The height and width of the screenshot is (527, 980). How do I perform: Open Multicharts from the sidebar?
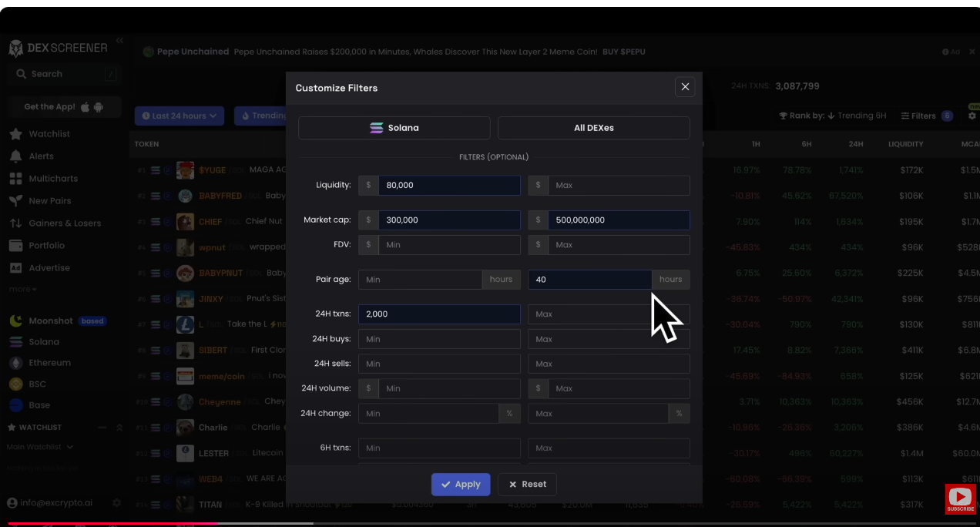pyautogui.click(x=53, y=179)
